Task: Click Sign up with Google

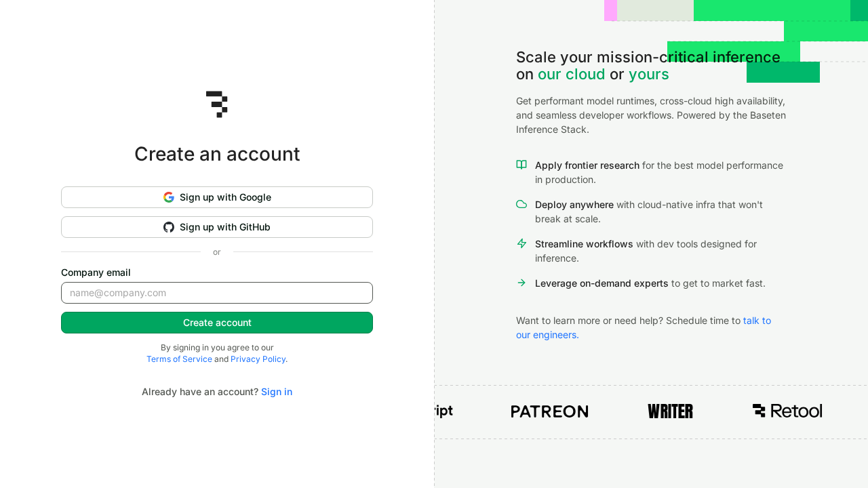Action: (217, 197)
